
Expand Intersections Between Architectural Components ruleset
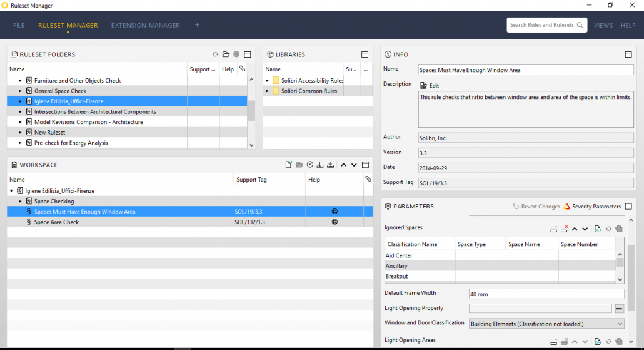tap(20, 111)
